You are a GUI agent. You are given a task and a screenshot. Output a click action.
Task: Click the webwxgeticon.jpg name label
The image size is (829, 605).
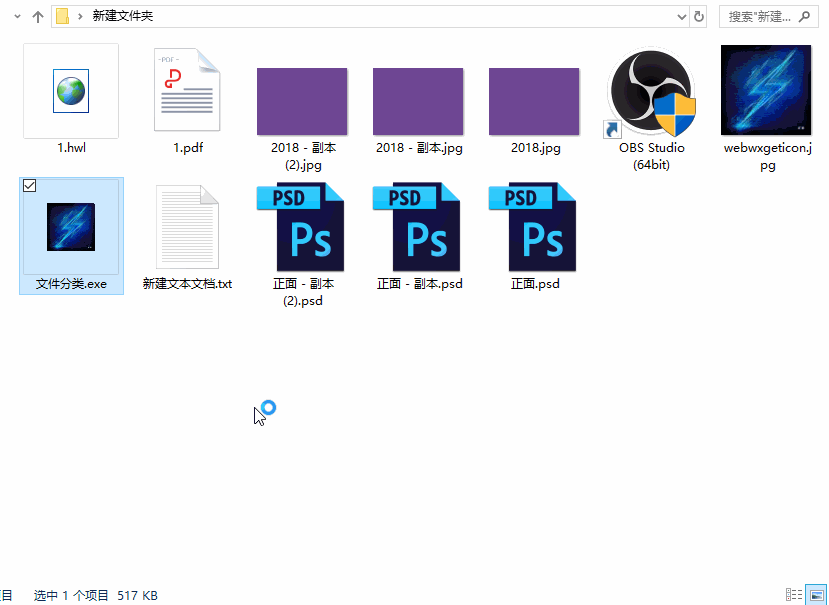click(768, 156)
